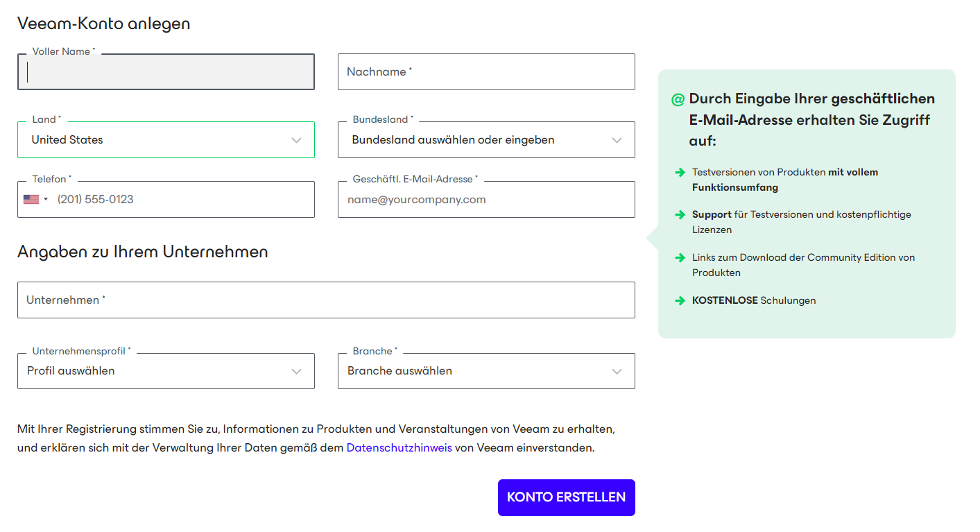Open the Branche auswählen dropdown
Viewport: 980px width, 532px height.
486,371
